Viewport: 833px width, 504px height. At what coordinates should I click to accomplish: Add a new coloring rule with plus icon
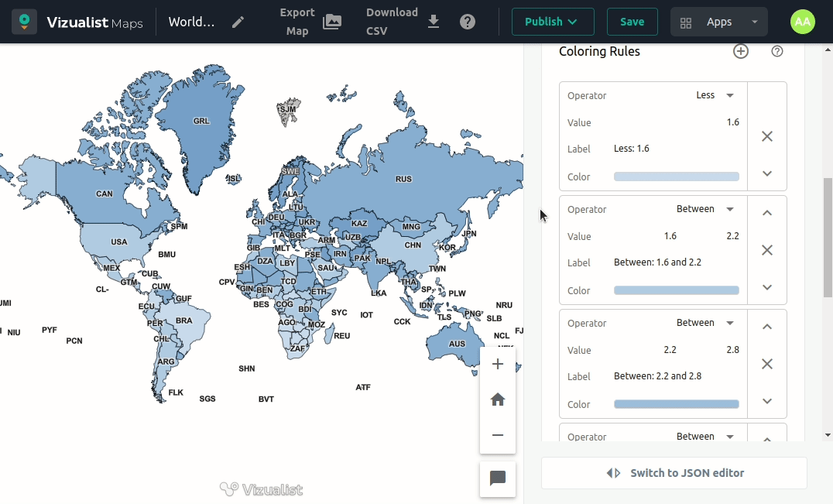pyautogui.click(x=741, y=51)
